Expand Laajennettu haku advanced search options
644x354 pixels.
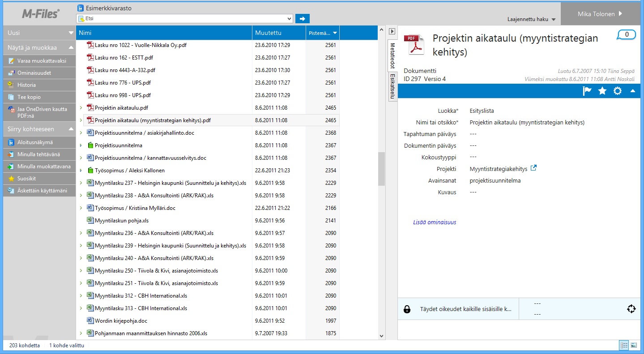coord(531,20)
